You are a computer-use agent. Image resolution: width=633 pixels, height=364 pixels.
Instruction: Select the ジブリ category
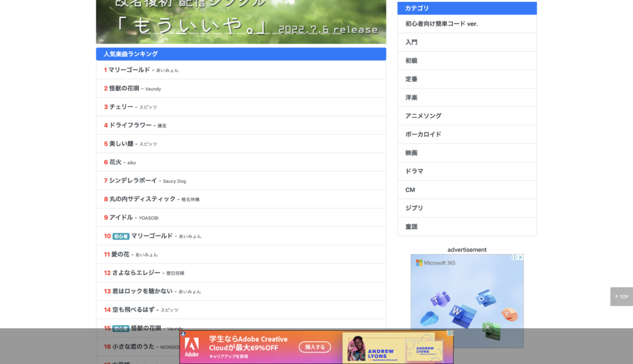point(414,208)
